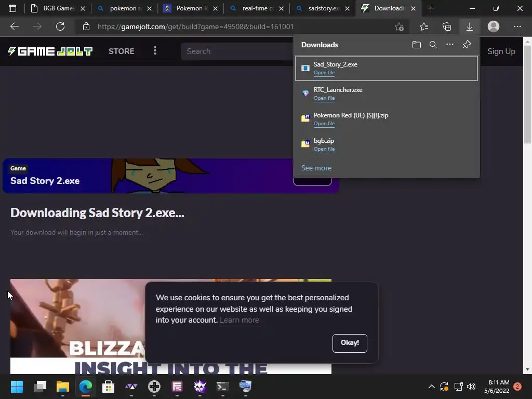The height and width of the screenshot is (399, 532).
Task: Open the Windows Start menu
Action: pyautogui.click(x=17, y=387)
